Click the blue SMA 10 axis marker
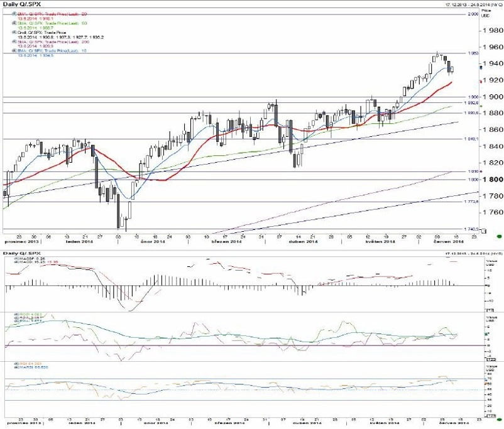The image size is (504, 429). (x=481, y=67)
